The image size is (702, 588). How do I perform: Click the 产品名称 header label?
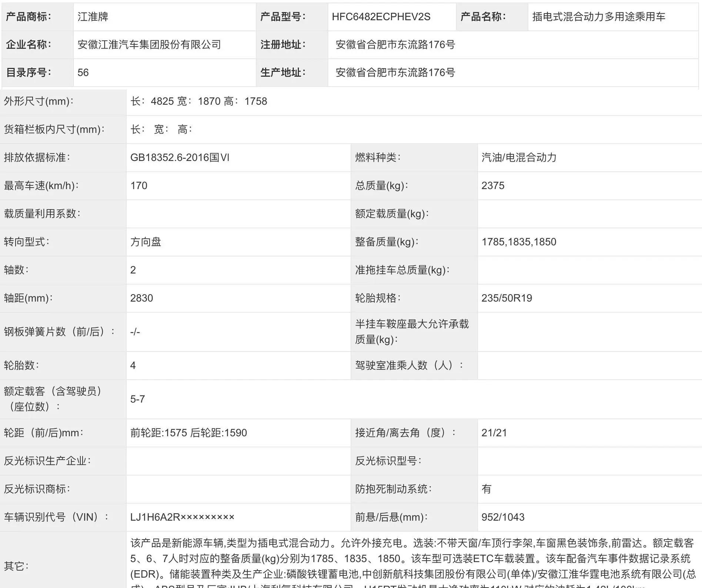click(483, 17)
